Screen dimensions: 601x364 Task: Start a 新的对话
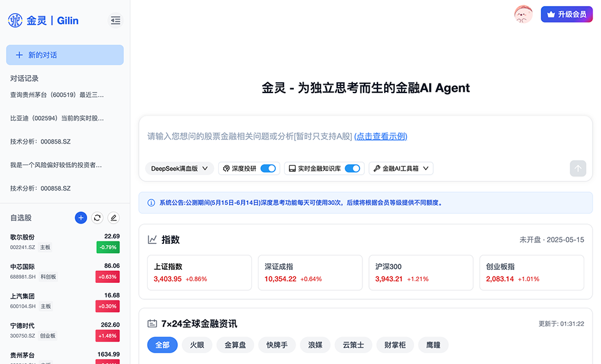point(65,55)
